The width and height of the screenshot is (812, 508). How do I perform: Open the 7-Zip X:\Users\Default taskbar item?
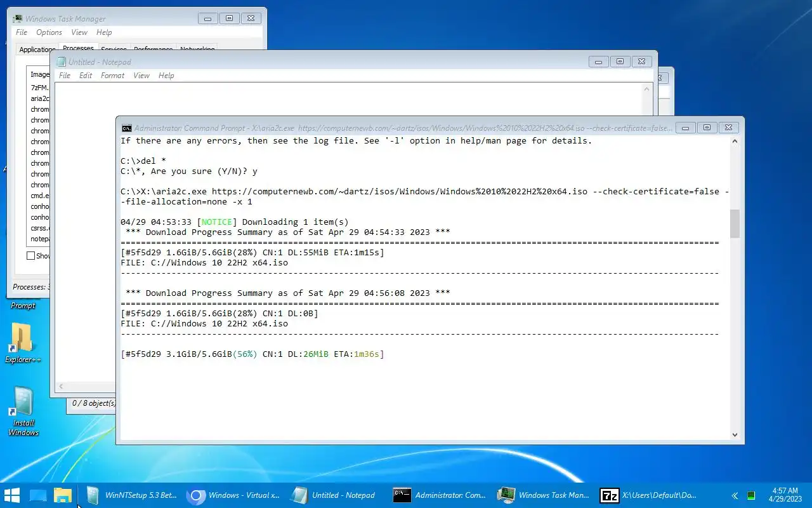[649, 495]
